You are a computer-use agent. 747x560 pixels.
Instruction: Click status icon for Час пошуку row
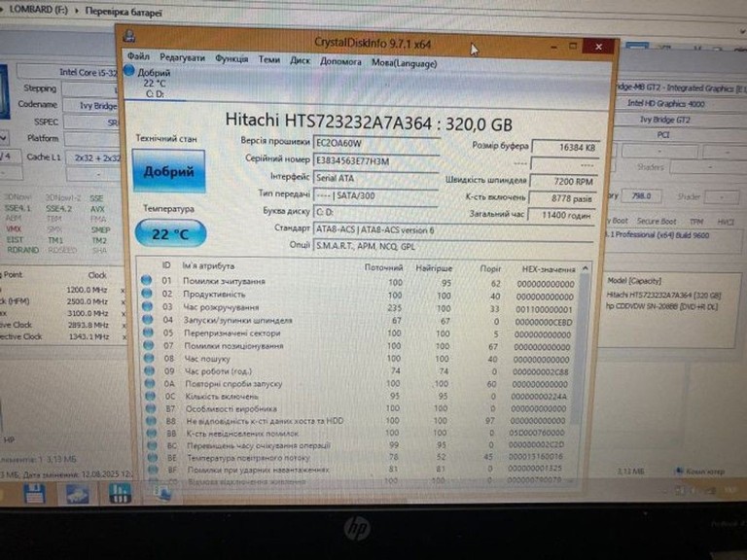(x=149, y=358)
